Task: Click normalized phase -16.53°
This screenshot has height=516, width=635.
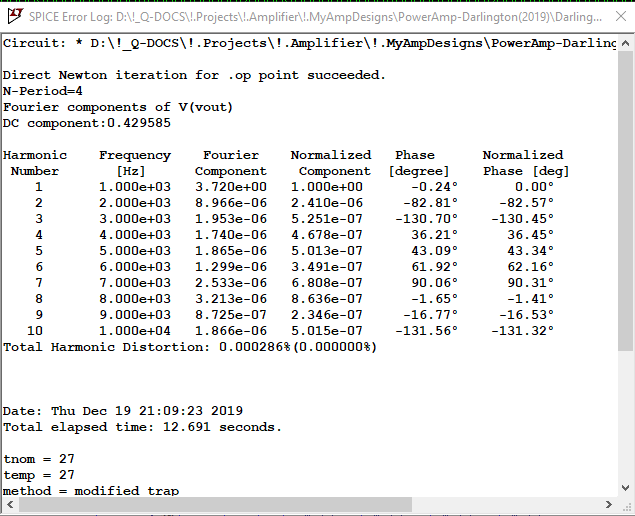Action: (x=526, y=315)
